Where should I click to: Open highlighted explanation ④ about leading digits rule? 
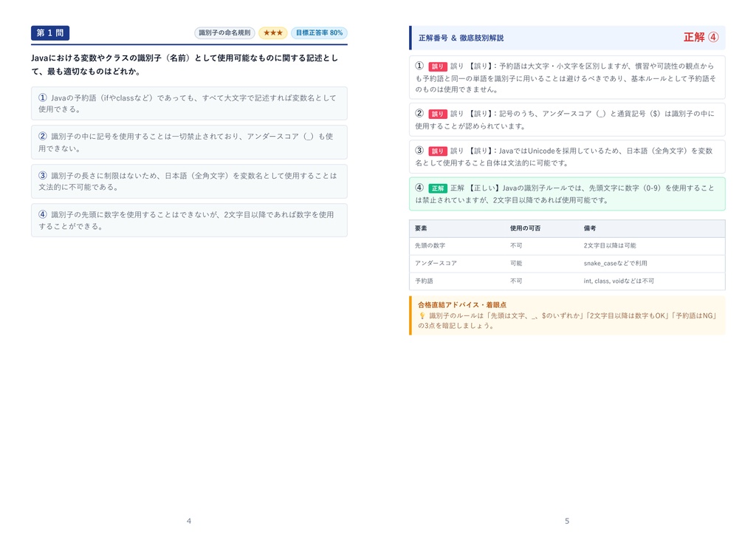(567, 194)
